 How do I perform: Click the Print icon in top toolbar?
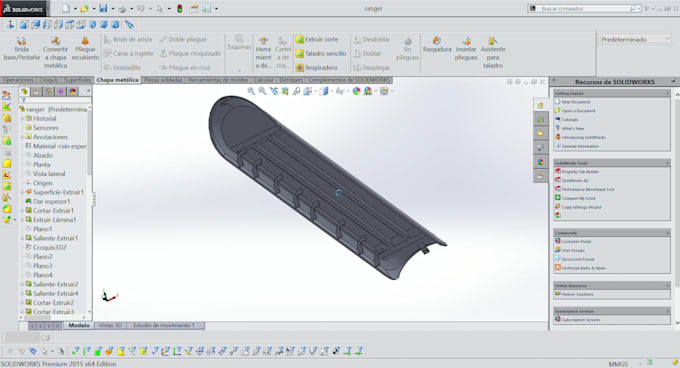click(122, 8)
